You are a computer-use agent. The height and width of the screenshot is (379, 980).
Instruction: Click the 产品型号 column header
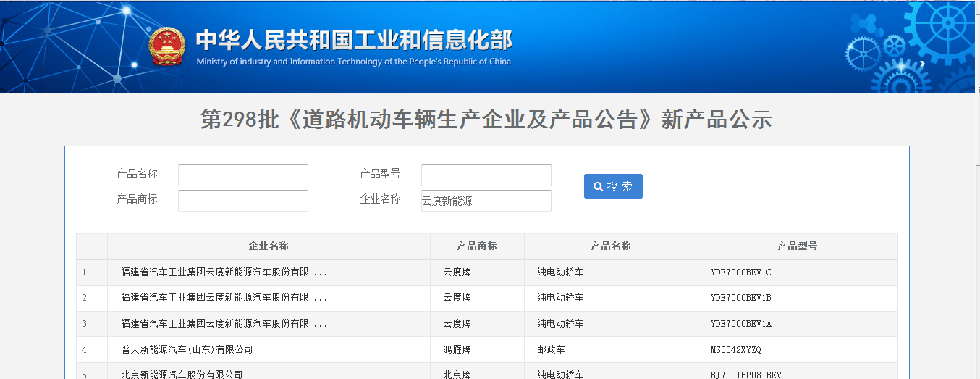[798, 246]
